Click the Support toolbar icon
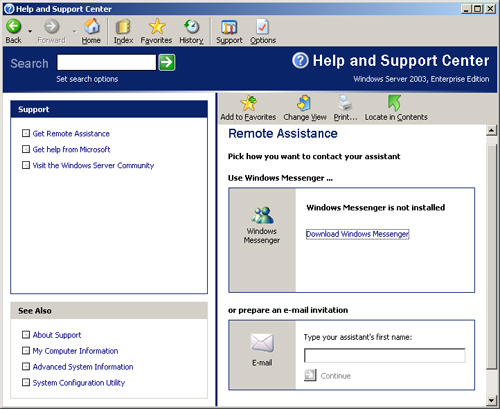Screen dimensions: 500x409 pos(229,27)
